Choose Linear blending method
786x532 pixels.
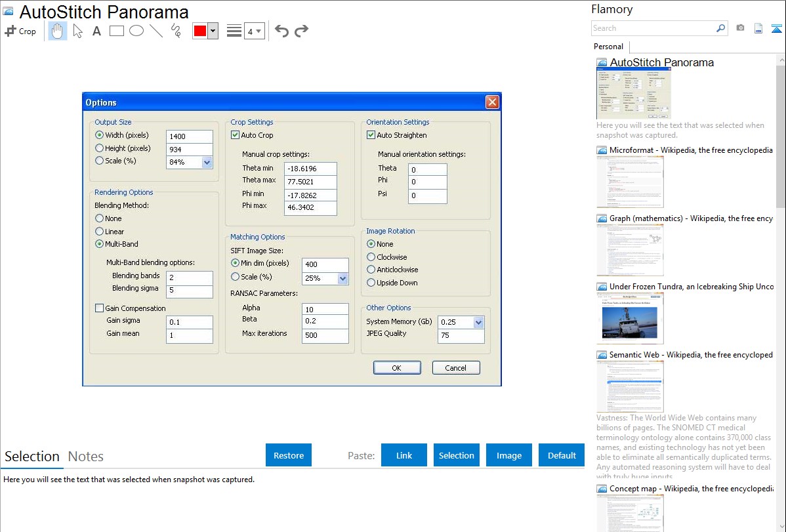click(x=99, y=231)
